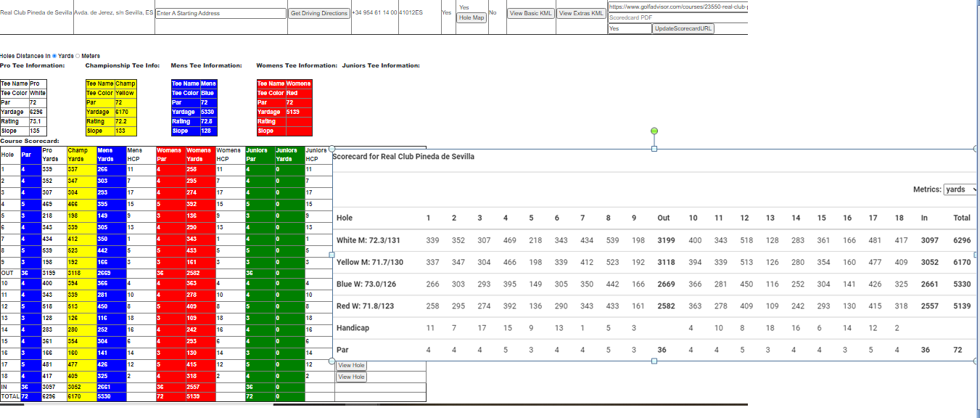The width and height of the screenshot is (980, 418).
Task: Focus the Scorecard PDF input field
Action: pos(678,17)
